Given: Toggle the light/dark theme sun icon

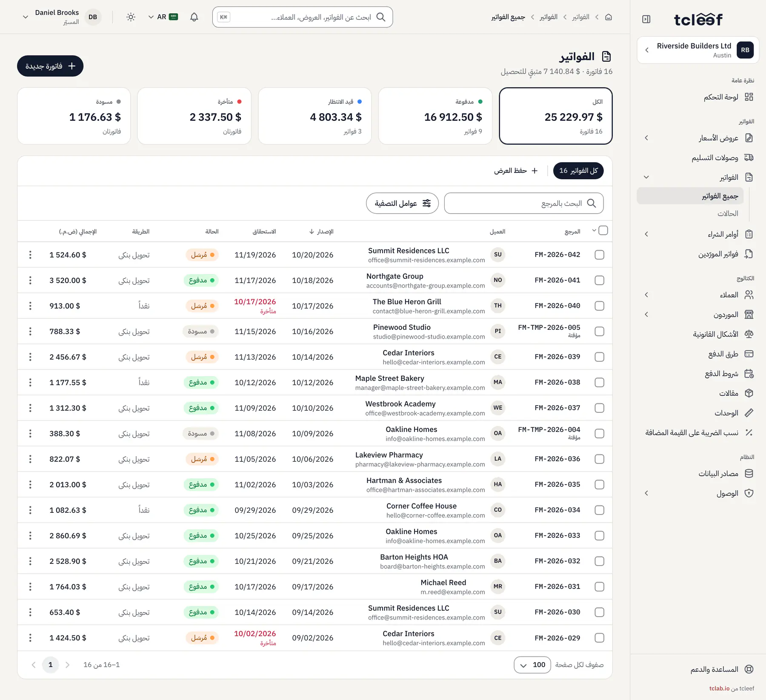Looking at the screenshot, I should 131,17.
